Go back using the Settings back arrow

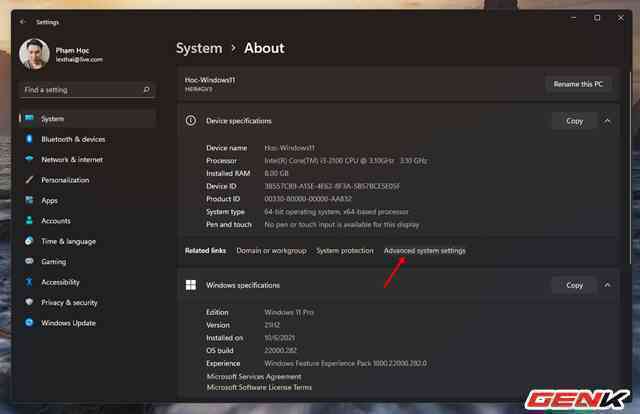pyautogui.click(x=22, y=22)
